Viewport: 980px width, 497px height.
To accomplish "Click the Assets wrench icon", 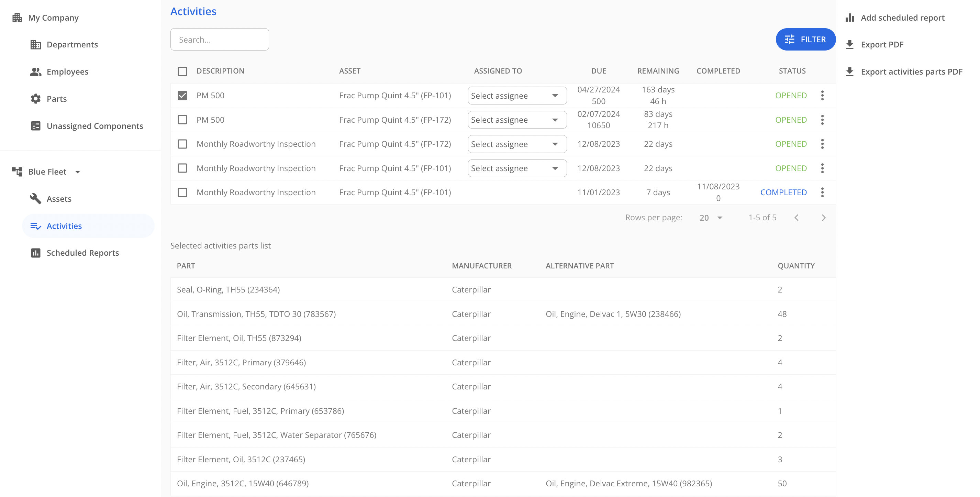I will (35, 199).
